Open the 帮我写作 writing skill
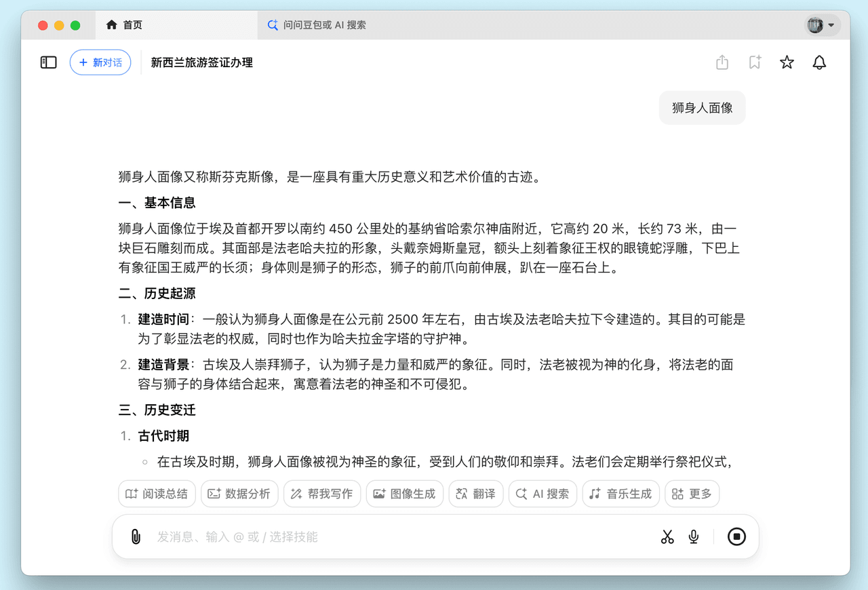This screenshot has width=868, height=590. click(x=322, y=494)
